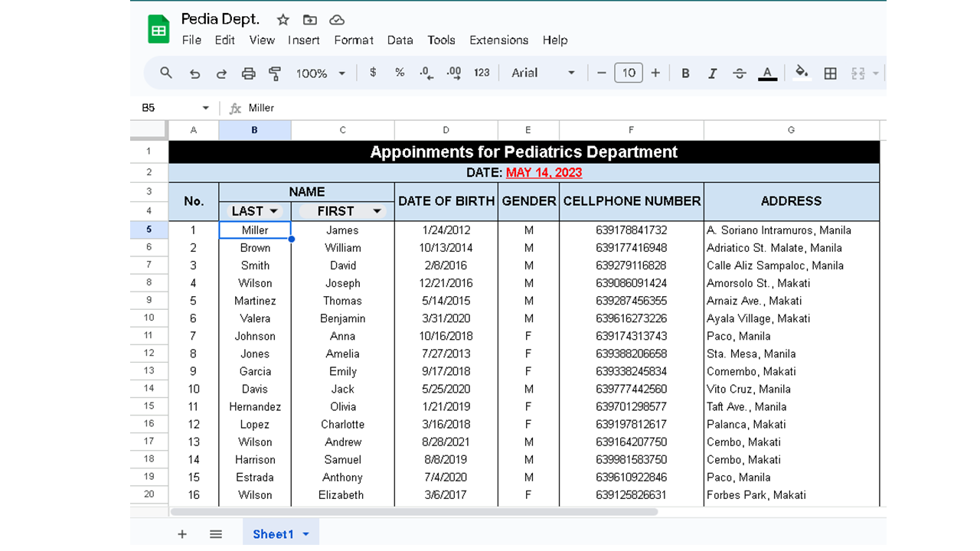Click the increase font size plus button
Screen dimensions: 980x551
655,73
